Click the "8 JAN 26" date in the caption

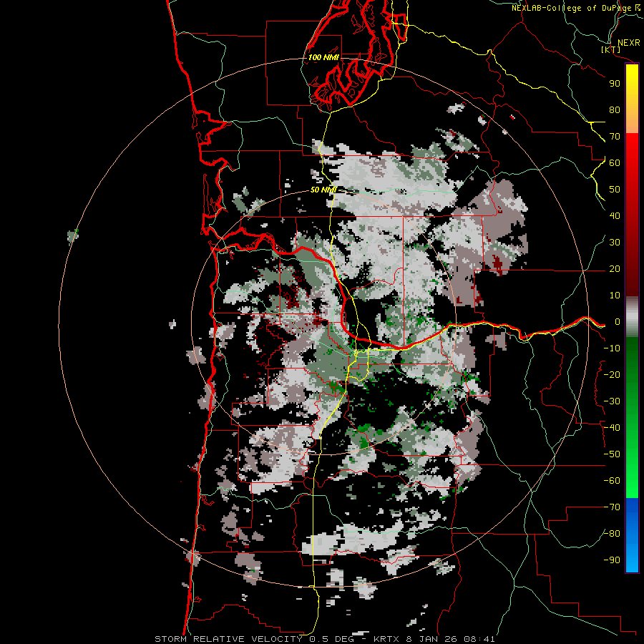click(x=431, y=639)
